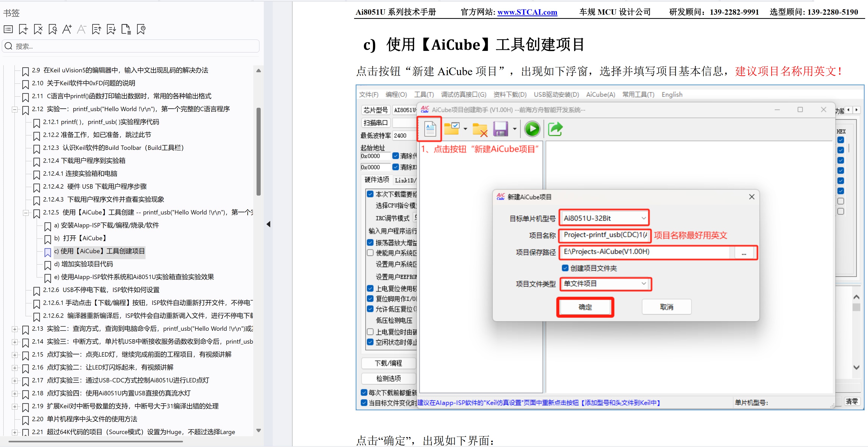Image resolution: width=868 pixels, height=447 pixels.
Task: Open the 文件(F) menu
Action: [369, 95]
